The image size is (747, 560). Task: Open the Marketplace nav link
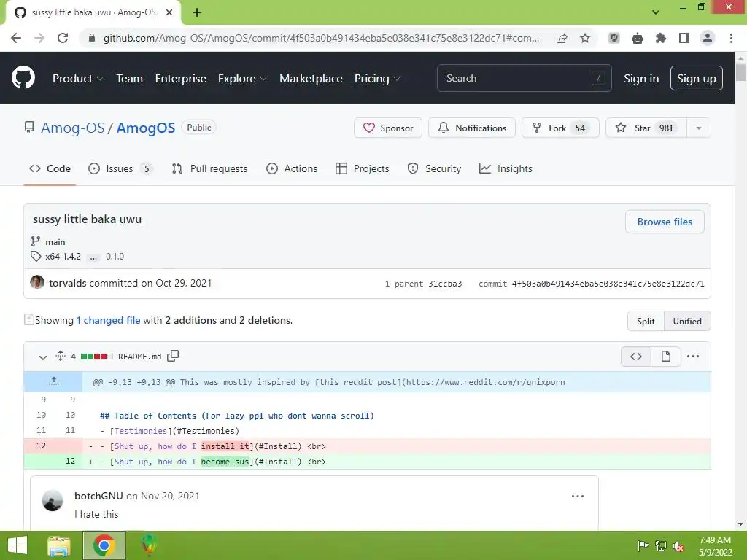pos(311,79)
